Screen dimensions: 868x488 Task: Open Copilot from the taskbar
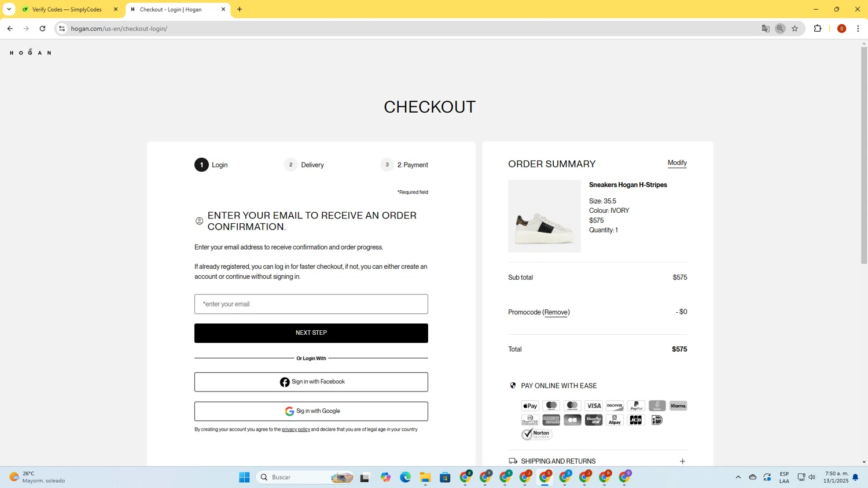385,477
